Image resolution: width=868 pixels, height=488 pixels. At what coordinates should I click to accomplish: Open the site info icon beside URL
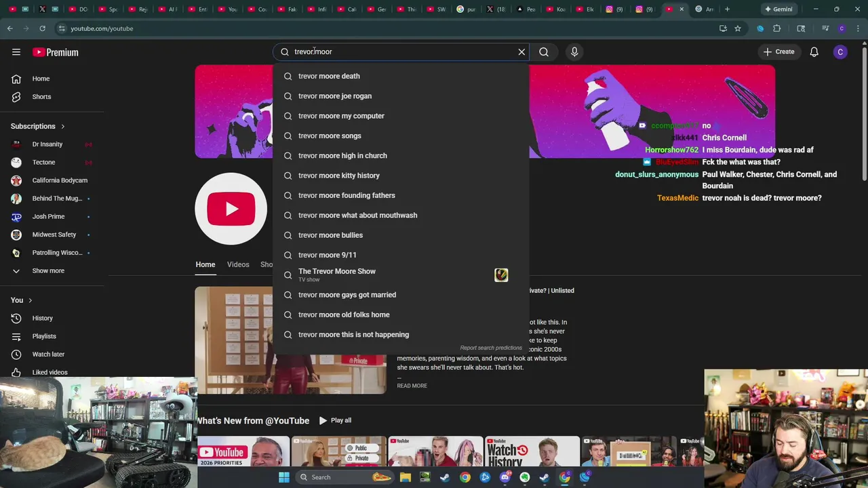[61, 28]
